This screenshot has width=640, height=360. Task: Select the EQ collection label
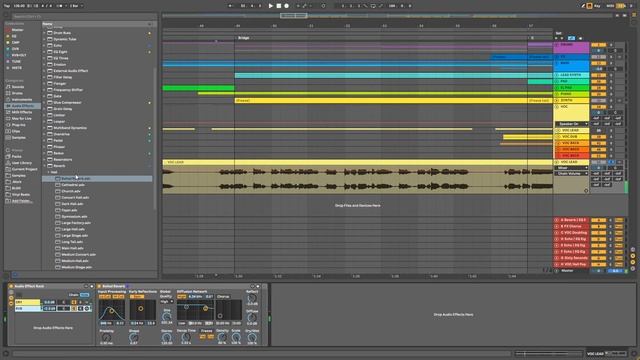pos(14,36)
